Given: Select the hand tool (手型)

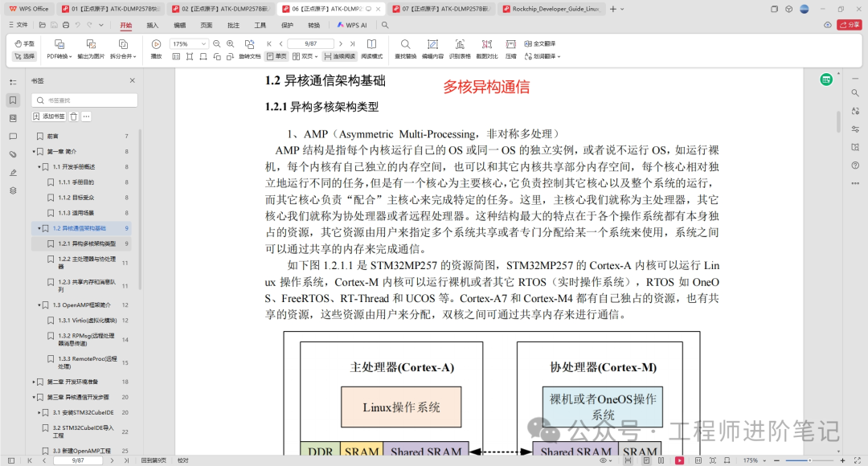Looking at the screenshot, I should point(24,43).
